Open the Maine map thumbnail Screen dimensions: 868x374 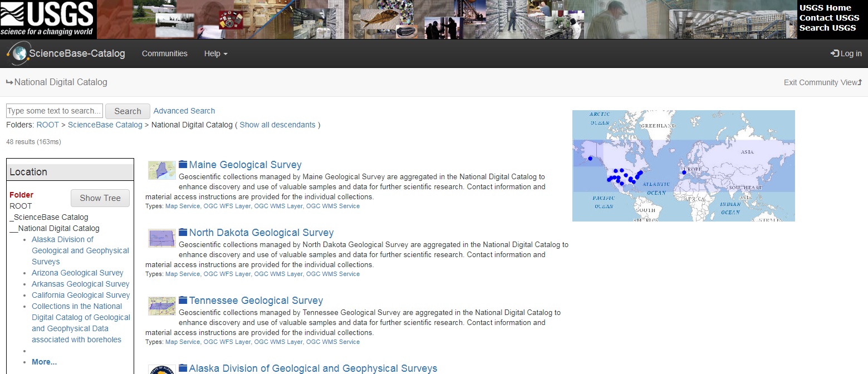tap(161, 170)
